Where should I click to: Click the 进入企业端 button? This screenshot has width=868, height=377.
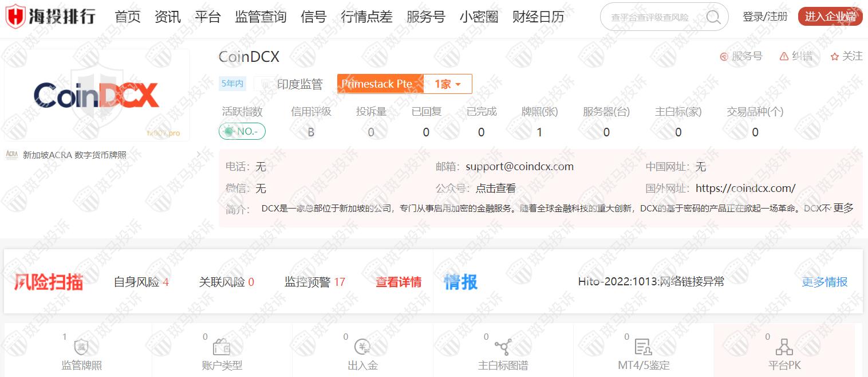830,17
